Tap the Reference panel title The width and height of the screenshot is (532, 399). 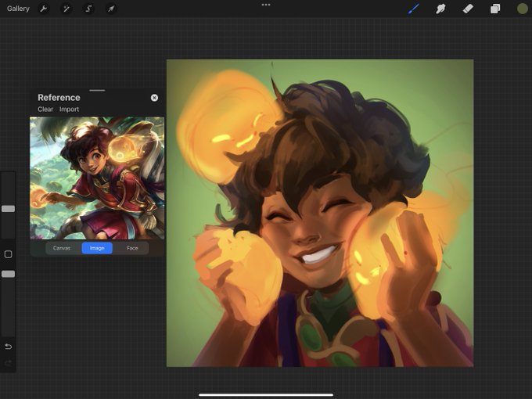click(59, 97)
